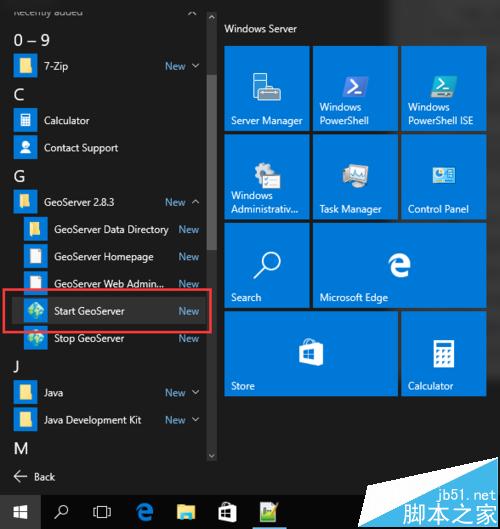Collapse the GeoServer 2.8.3 folder chevron
The height and width of the screenshot is (529, 500).
pos(195,201)
